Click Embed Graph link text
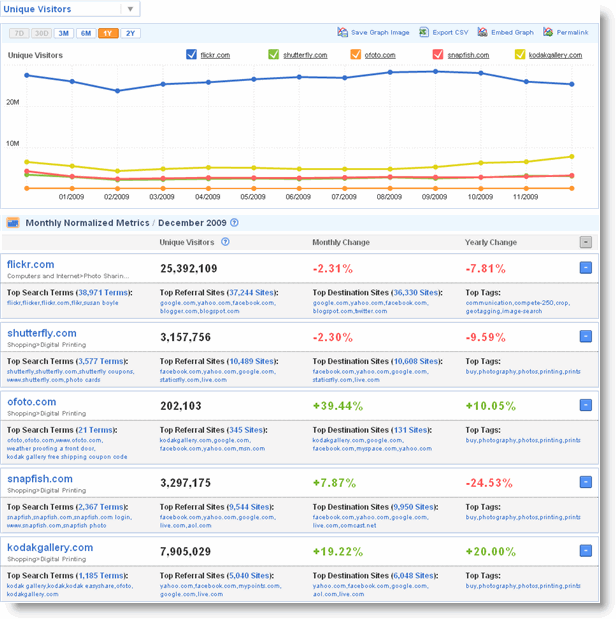The height and width of the screenshot is (619, 616). click(x=513, y=32)
